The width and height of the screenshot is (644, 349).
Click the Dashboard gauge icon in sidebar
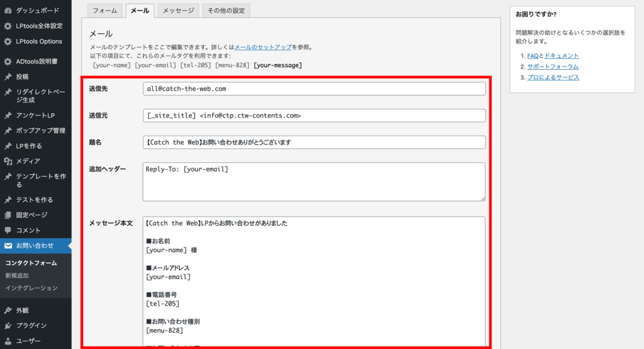[8, 11]
